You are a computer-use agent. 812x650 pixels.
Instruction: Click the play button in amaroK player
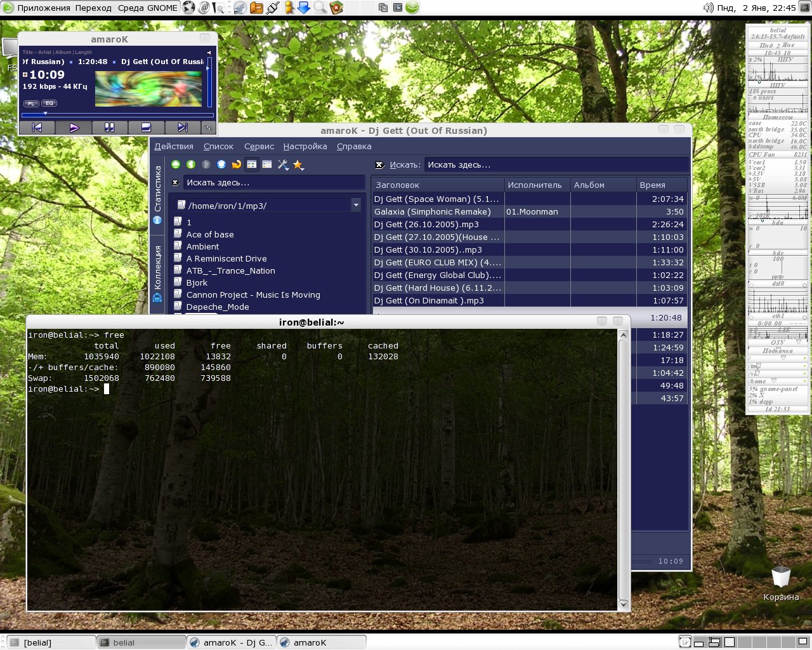74,128
